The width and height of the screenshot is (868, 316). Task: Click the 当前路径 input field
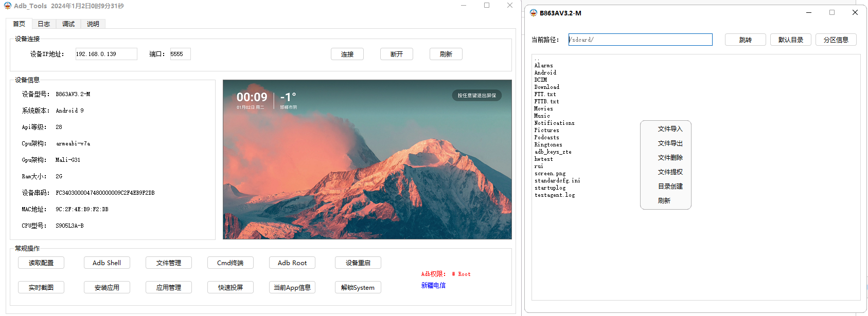click(641, 40)
